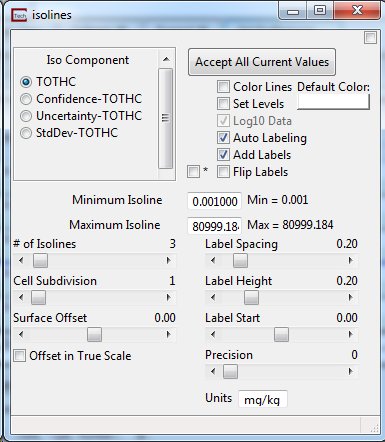Check the Flip Labels box
The width and height of the screenshot is (385, 442).
[223, 172]
